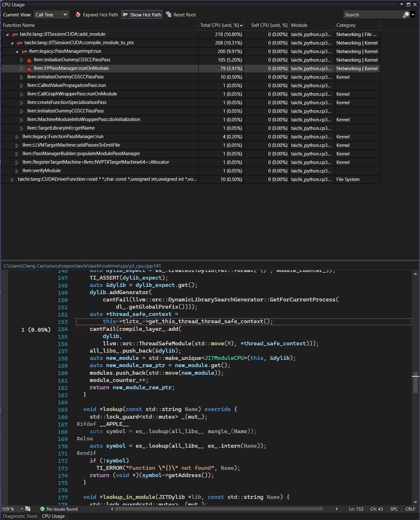Click the hot path icon on PassManagerImpl::run
The height and width of the screenshot is (520, 420).
click(x=24, y=51)
